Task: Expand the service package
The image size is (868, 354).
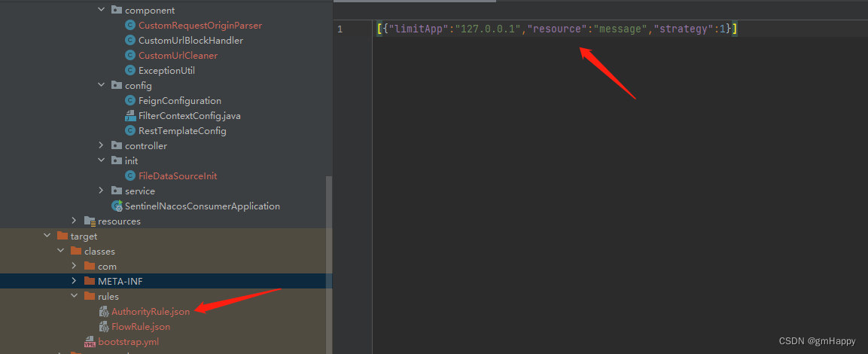Action: click(102, 191)
